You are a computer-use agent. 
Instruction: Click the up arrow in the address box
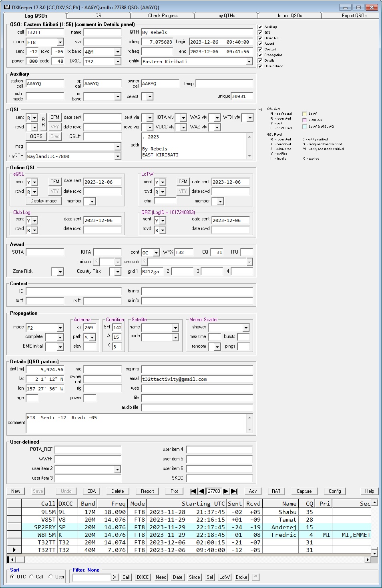(250, 137)
